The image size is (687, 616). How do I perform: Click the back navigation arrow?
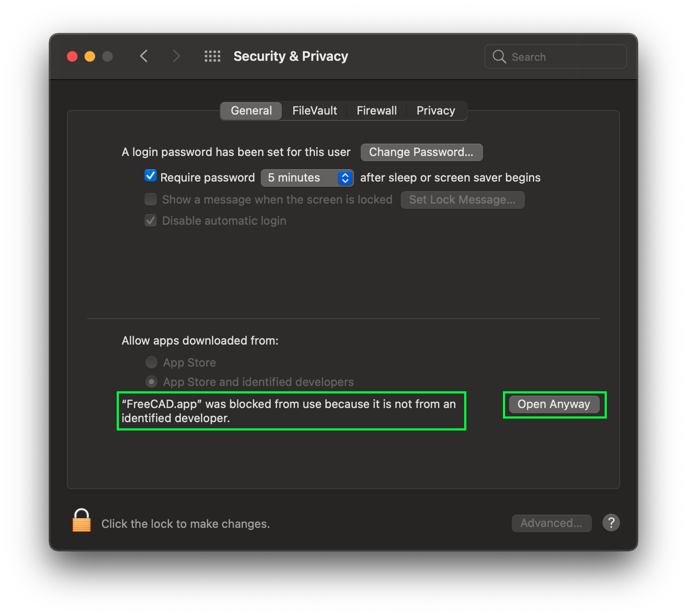[x=144, y=56]
